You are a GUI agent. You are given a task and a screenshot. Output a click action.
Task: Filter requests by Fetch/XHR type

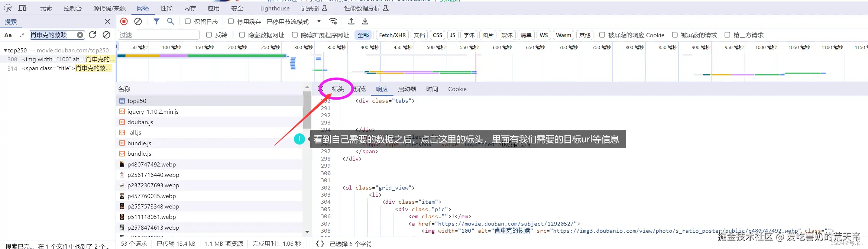[392, 35]
